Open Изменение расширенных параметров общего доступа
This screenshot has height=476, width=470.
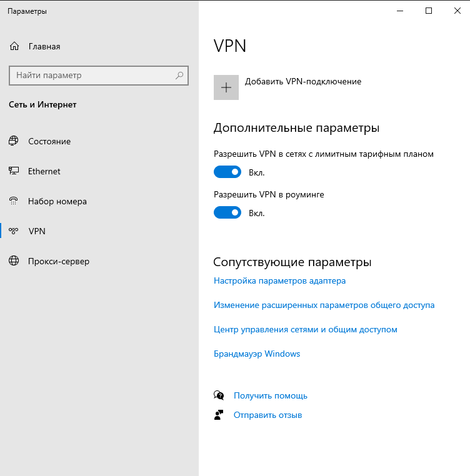click(324, 305)
